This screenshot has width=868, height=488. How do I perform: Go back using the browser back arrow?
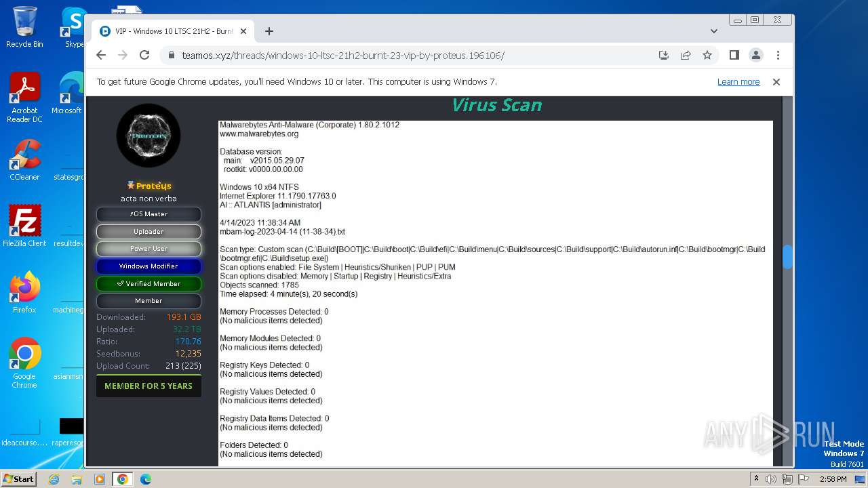[101, 56]
